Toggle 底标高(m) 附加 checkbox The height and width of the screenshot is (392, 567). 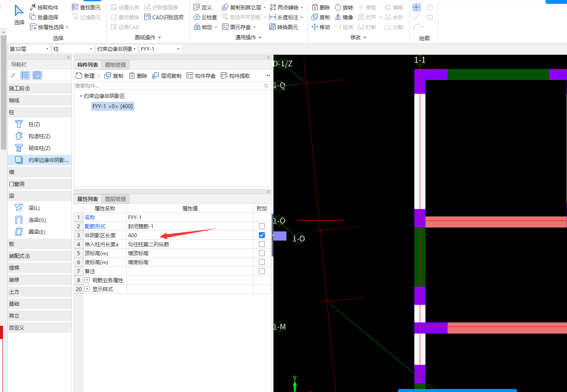pos(262,262)
